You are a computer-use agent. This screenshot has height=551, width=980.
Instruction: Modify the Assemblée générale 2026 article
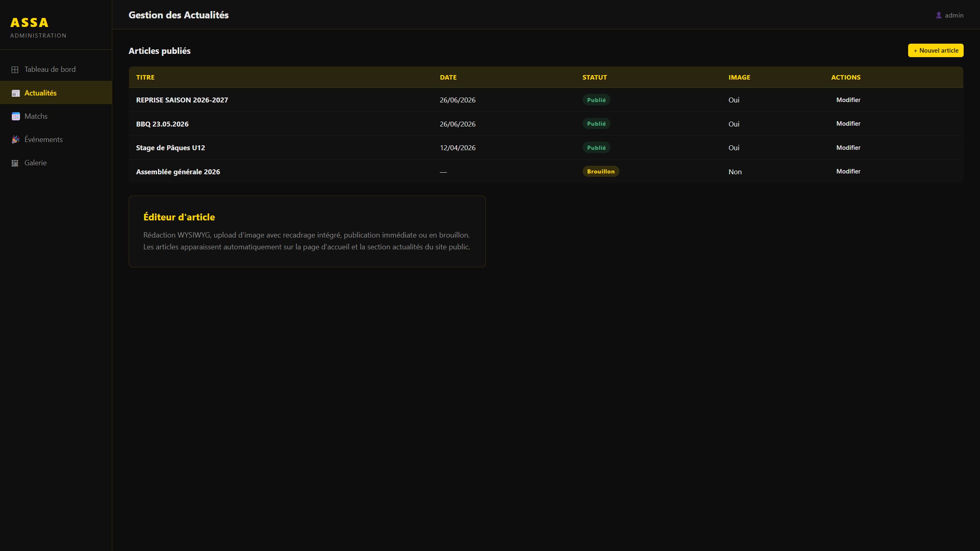pos(848,171)
